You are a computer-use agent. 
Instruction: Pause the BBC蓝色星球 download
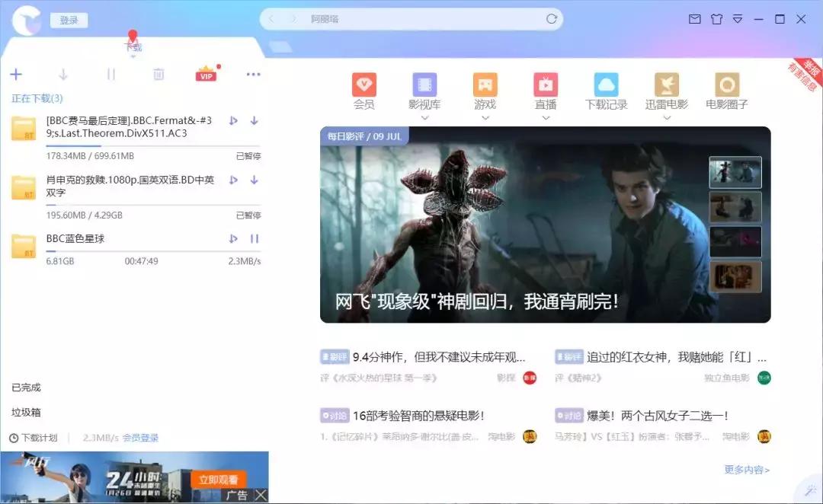pyautogui.click(x=255, y=238)
